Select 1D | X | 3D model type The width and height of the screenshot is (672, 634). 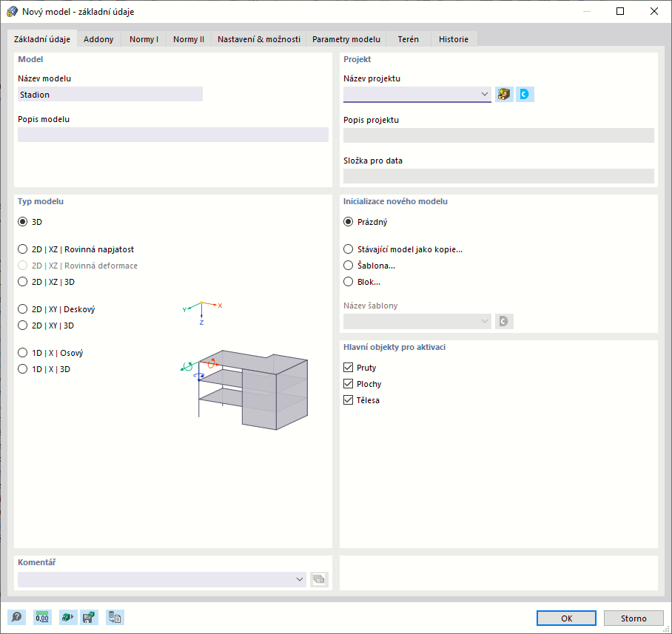(x=23, y=369)
